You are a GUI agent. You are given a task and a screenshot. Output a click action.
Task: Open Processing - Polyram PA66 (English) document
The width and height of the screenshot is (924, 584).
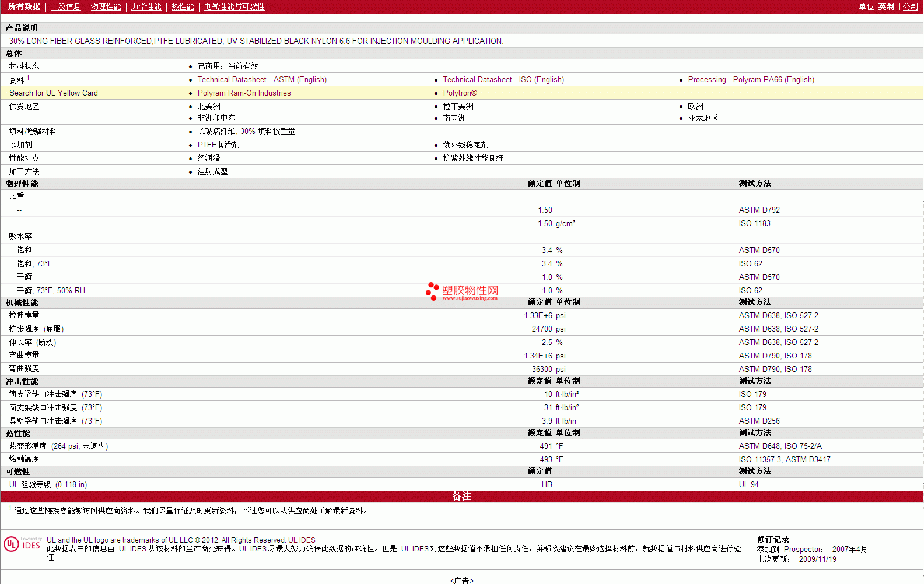[x=751, y=80]
